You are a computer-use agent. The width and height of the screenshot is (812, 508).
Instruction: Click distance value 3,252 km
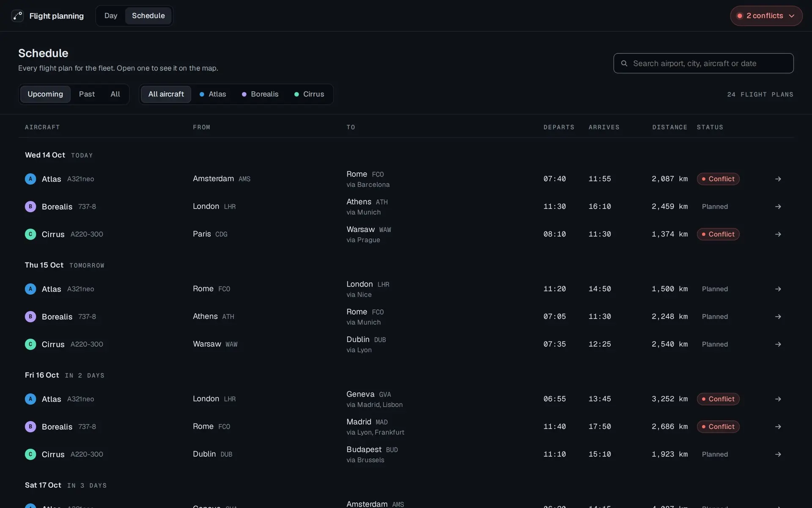click(x=669, y=399)
